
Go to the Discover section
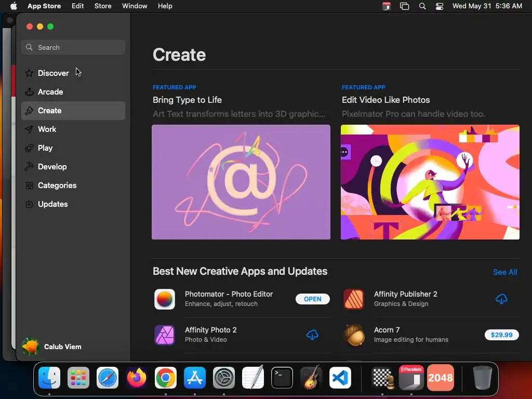click(73, 73)
